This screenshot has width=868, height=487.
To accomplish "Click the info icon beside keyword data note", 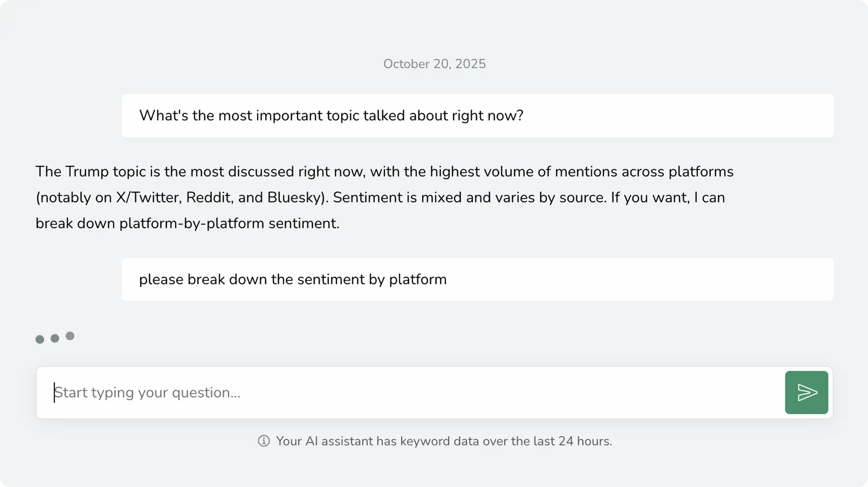I will [264, 441].
